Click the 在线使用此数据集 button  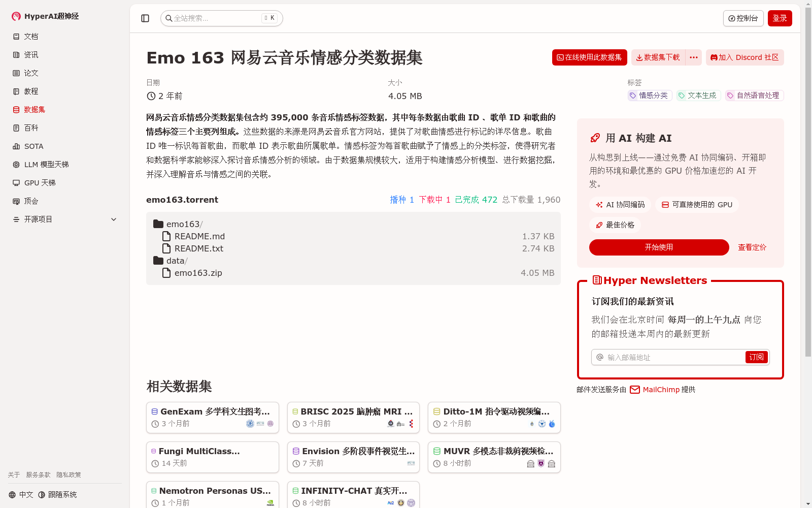click(x=589, y=57)
